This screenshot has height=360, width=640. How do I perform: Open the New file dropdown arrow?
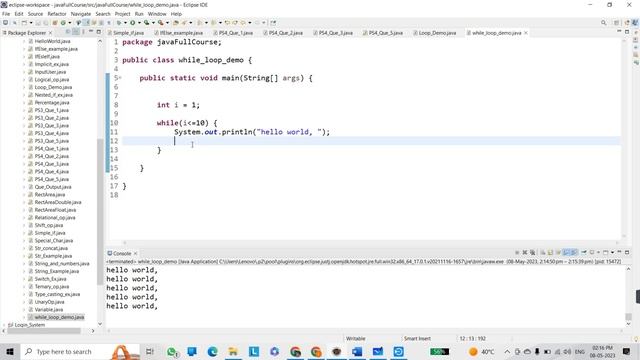click(x=31, y=23)
